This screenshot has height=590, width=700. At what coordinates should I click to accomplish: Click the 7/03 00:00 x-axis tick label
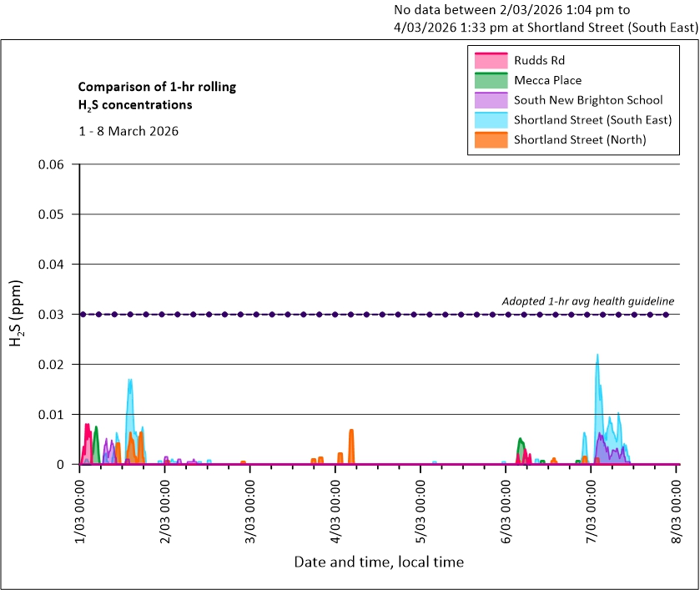tap(592, 507)
